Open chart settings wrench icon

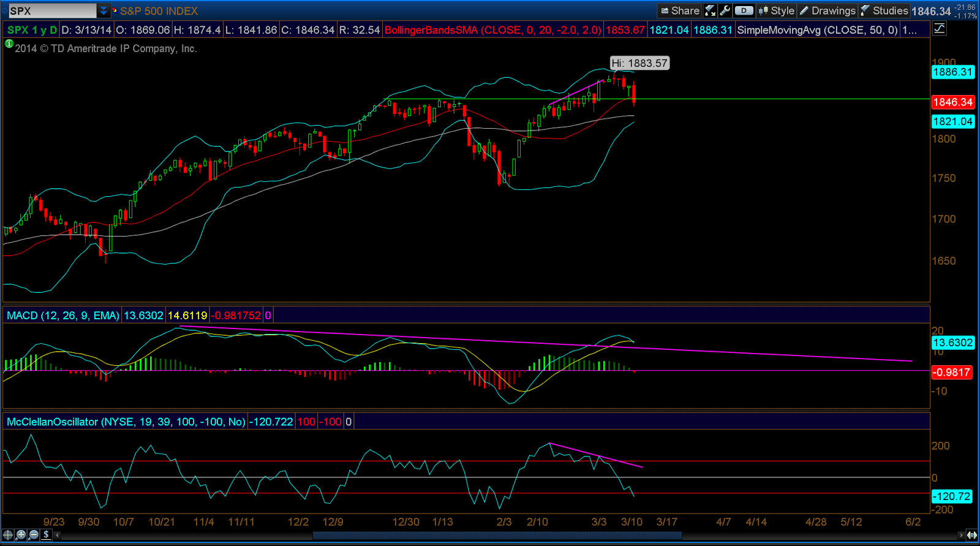click(x=725, y=10)
